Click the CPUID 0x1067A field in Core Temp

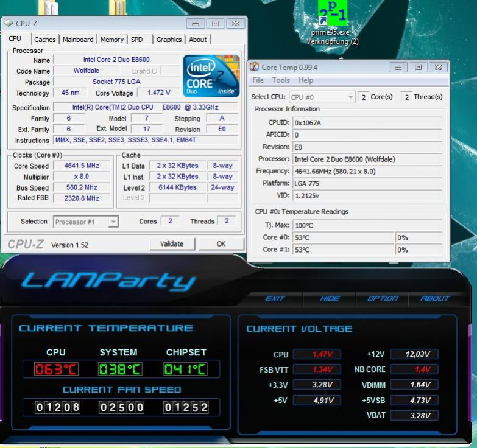[x=367, y=122]
